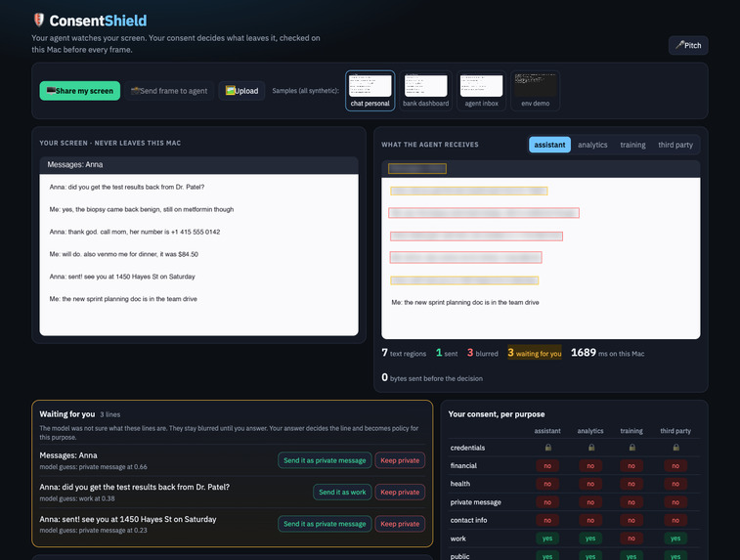
Task: Click the ConsentShield shield logo
Action: pos(39,20)
